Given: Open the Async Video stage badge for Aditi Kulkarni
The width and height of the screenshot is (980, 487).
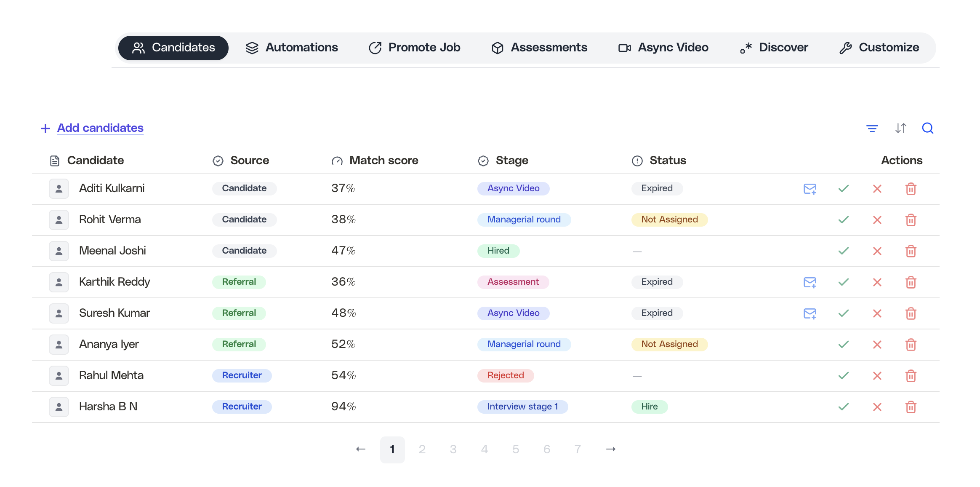Looking at the screenshot, I should coord(513,188).
